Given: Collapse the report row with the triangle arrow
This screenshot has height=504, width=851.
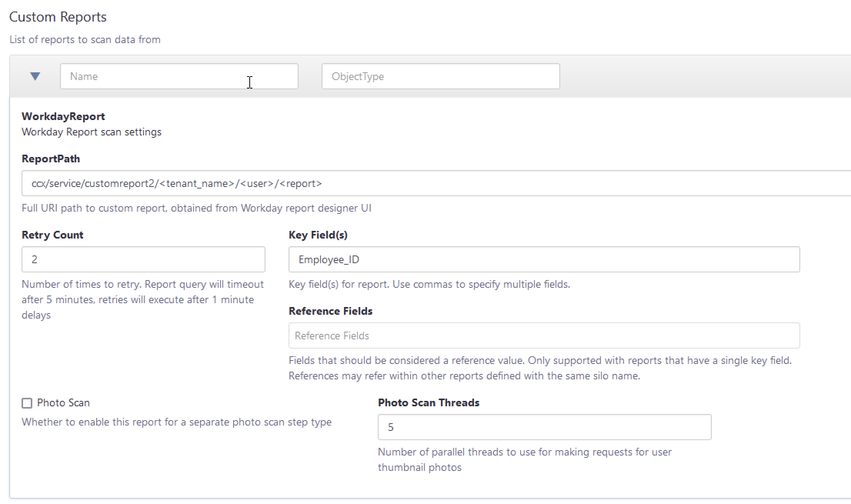Looking at the screenshot, I should click(35, 76).
